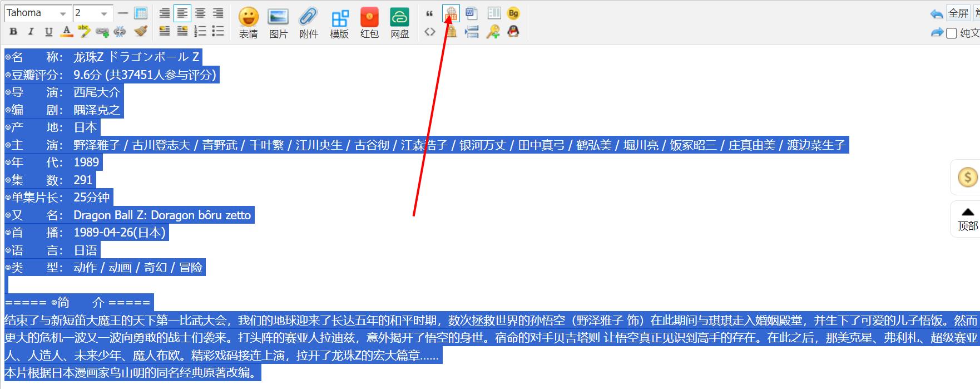The image size is (980, 389).
Task: Click the 导 演: 西尾大介 line
Action: [64, 92]
